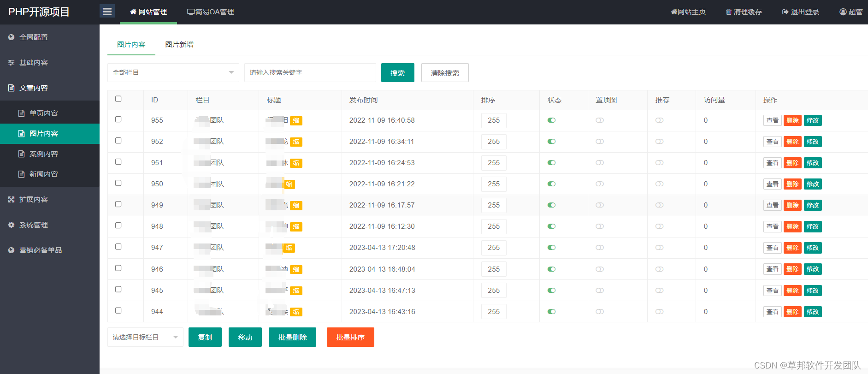Click the 清除搜索 button

click(445, 73)
